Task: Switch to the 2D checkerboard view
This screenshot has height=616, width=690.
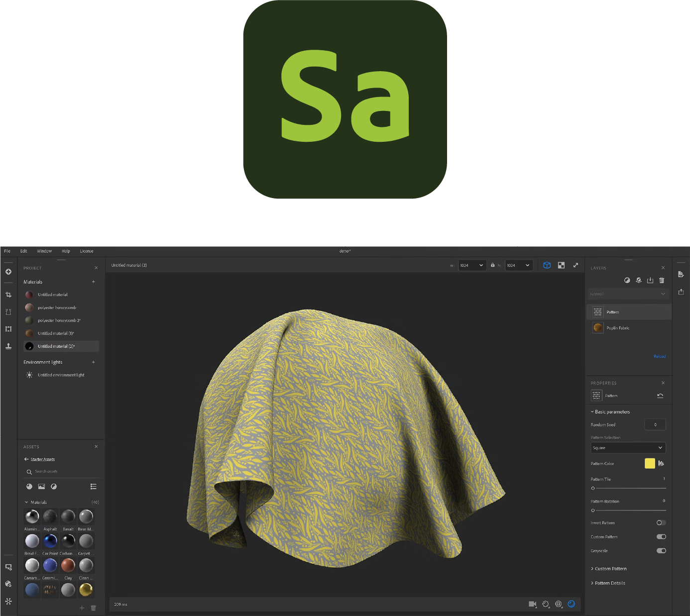Action: [561, 265]
